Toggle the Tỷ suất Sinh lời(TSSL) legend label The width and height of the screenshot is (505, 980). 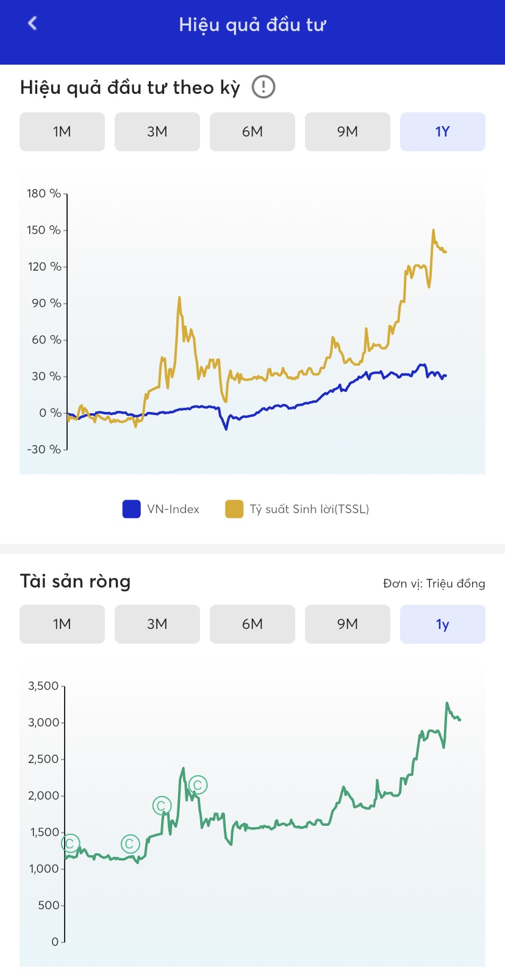(x=309, y=509)
